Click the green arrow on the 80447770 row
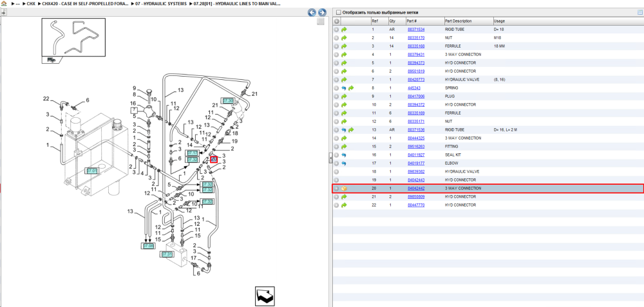The height and width of the screenshot is (307, 644). 344,205
